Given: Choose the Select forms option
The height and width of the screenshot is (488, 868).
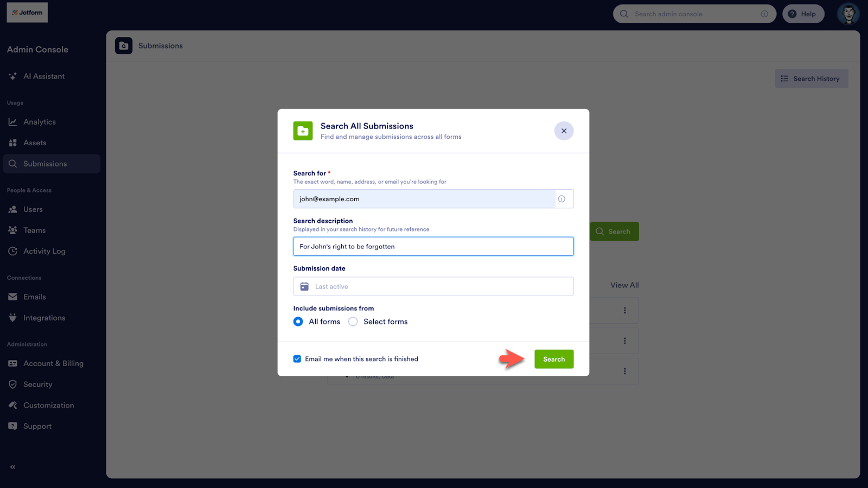Looking at the screenshot, I should (x=353, y=321).
